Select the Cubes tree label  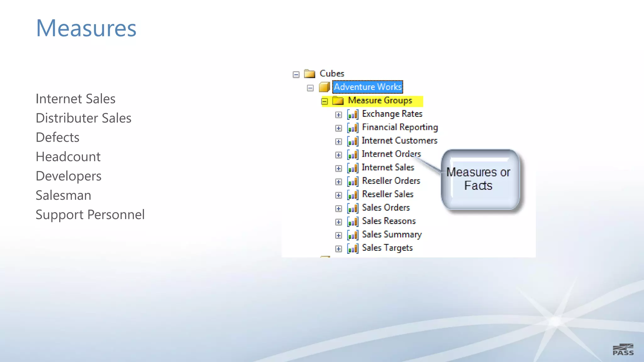[x=332, y=74]
